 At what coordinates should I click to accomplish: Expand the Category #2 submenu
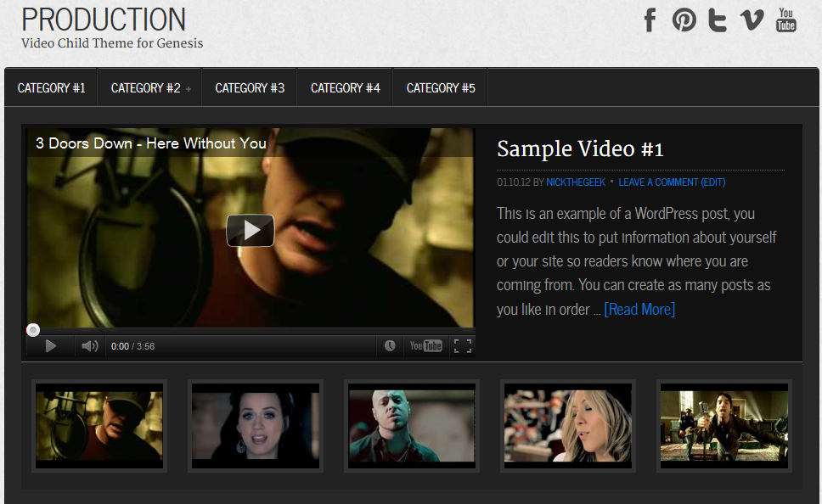149,88
